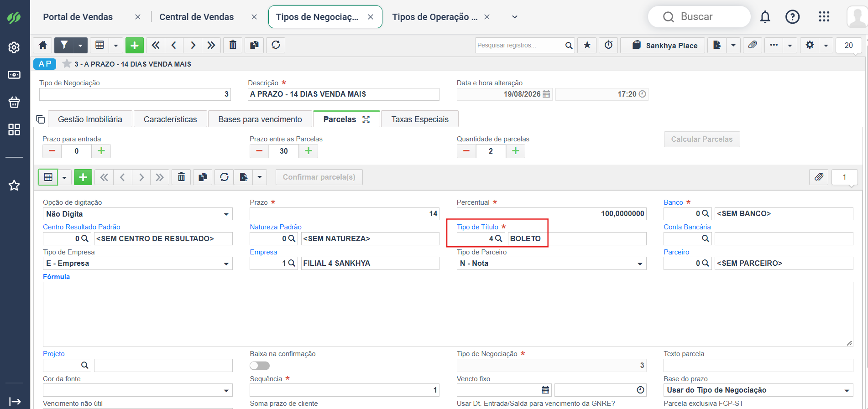Add a new record with the top green plus

135,45
